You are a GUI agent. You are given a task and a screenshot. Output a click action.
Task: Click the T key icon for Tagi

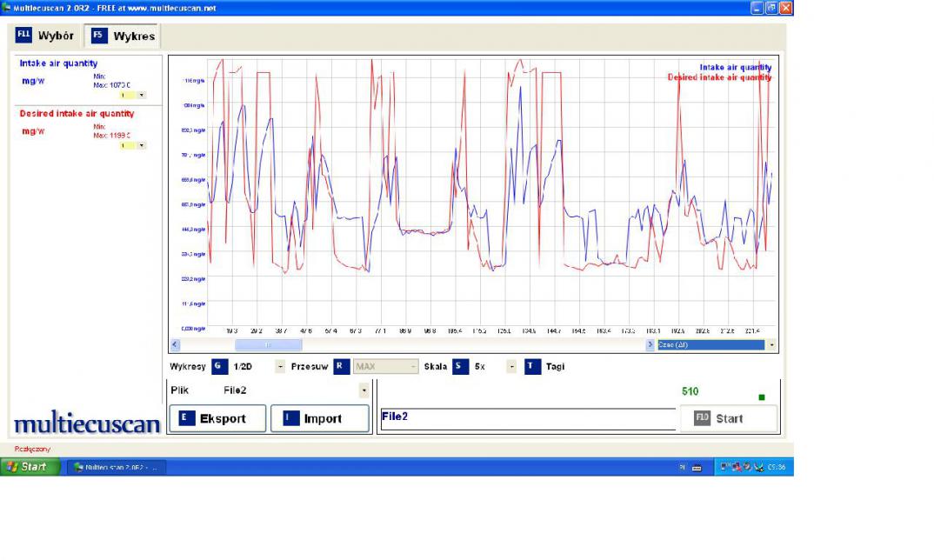pyautogui.click(x=532, y=366)
